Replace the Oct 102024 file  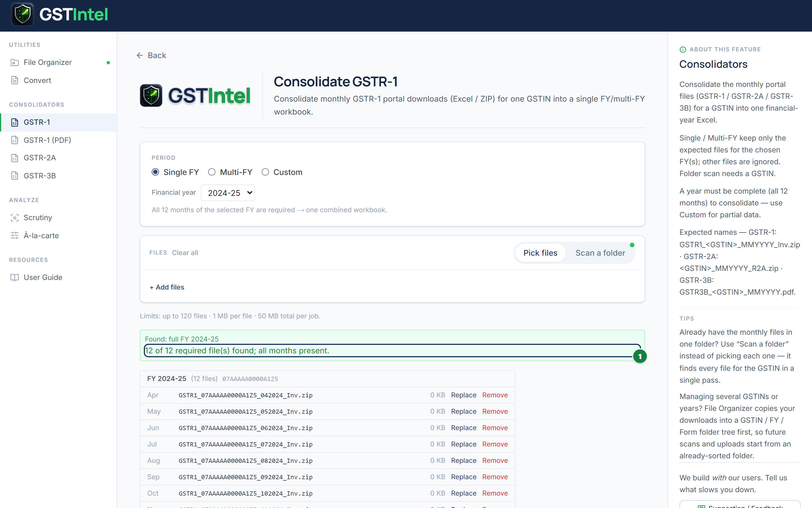point(464,494)
